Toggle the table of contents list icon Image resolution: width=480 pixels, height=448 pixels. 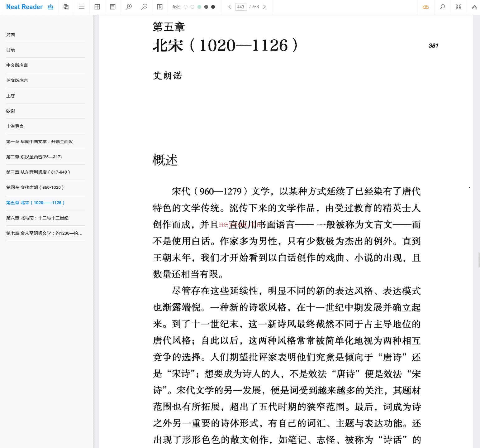tap(82, 7)
